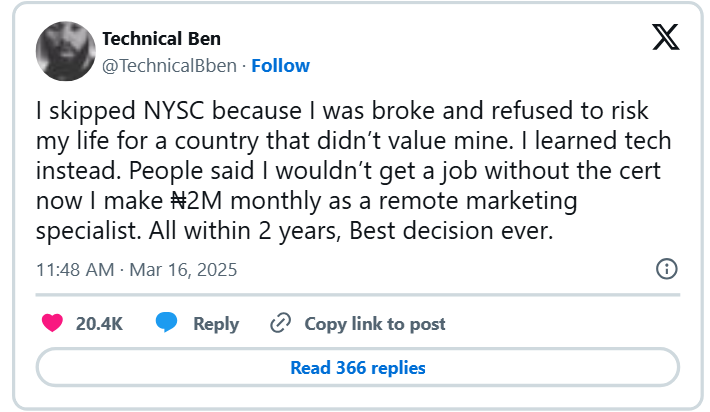
Task: Open Read 366 replies
Action: pos(358,368)
